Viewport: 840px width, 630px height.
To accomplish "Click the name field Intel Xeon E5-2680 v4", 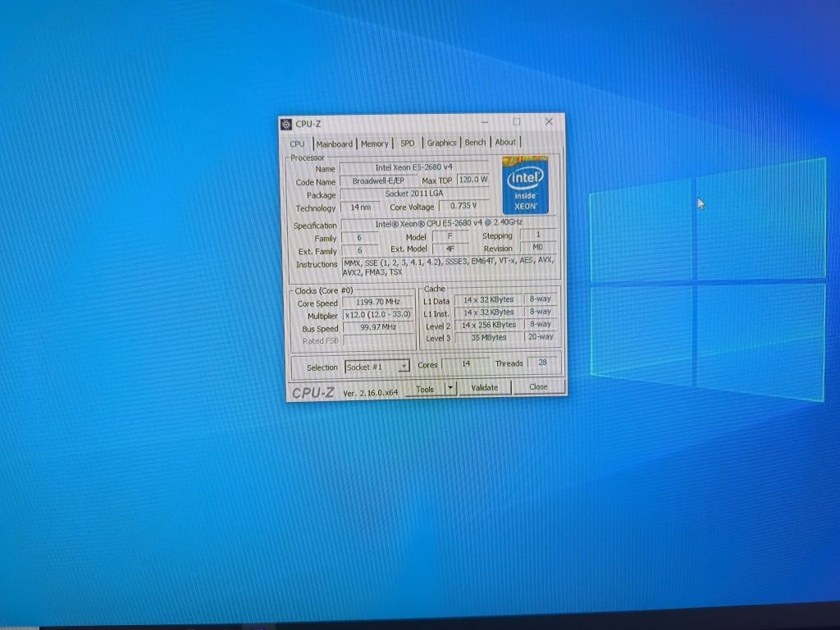I will click(414, 167).
